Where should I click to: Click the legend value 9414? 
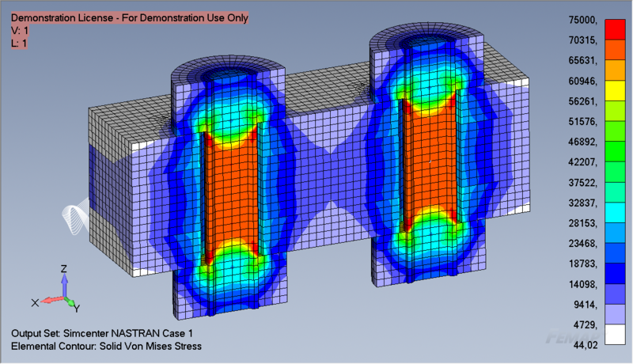(586, 305)
